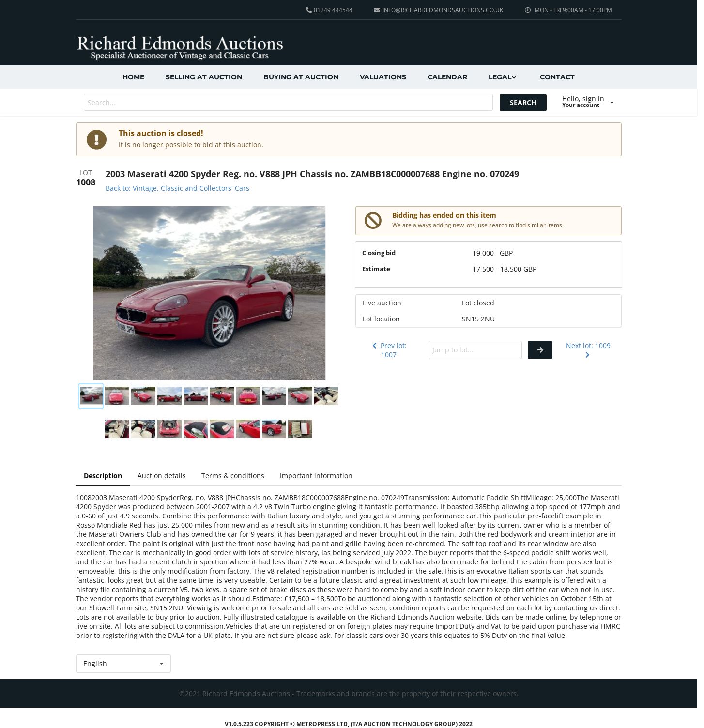This screenshot has height=728, width=704.
Task: Click the arrow button next to jump-to-lot field
Action: click(540, 350)
